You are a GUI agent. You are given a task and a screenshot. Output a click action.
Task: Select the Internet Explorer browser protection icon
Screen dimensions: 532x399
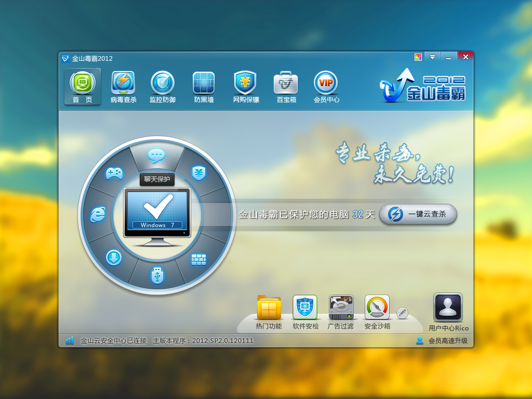[x=98, y=215]
